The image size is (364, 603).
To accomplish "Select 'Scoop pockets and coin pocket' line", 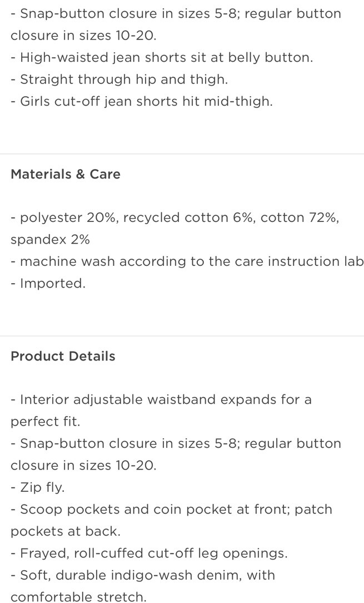I will (x=171, y=509).
